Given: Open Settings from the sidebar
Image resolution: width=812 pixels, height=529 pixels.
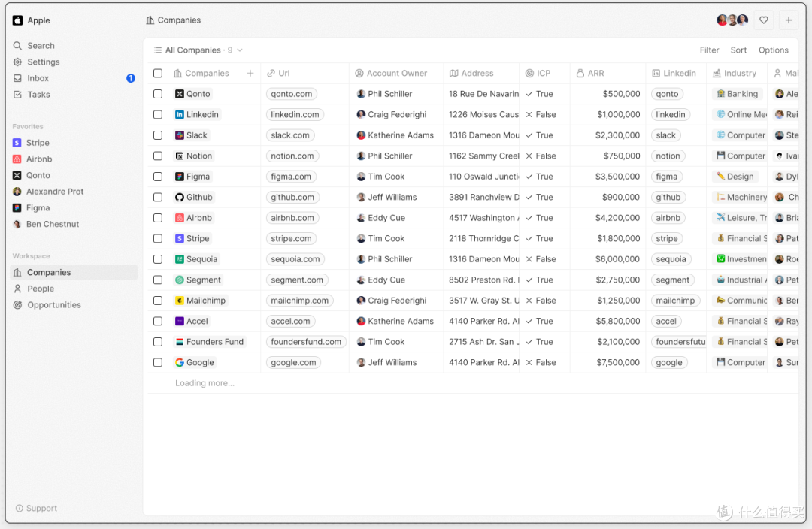Looking at the screenshot, I should point(43,62).
